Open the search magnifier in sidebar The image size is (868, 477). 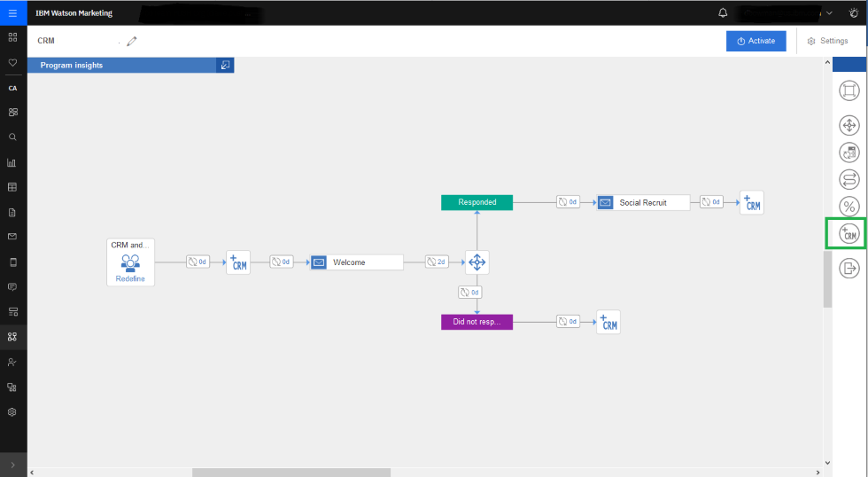[12, 137]
